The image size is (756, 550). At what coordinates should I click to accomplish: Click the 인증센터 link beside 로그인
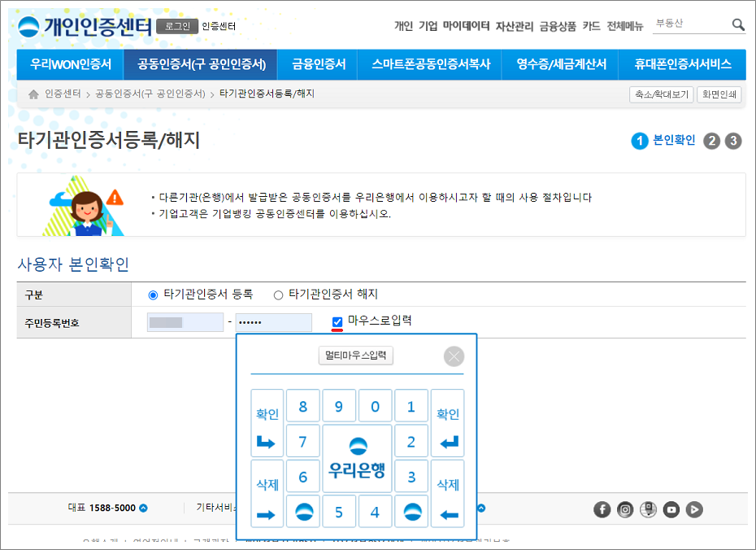point(219,27)
